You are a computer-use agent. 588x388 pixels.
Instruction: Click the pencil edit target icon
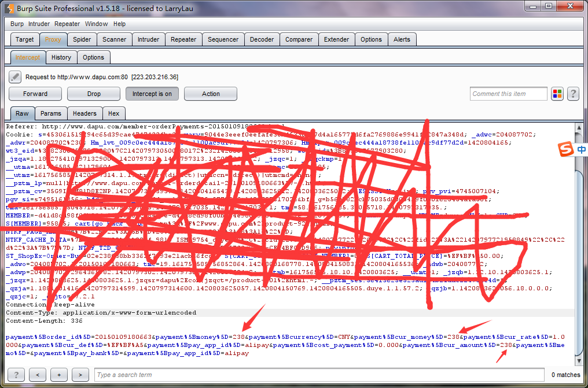click(x=15, y=77)
